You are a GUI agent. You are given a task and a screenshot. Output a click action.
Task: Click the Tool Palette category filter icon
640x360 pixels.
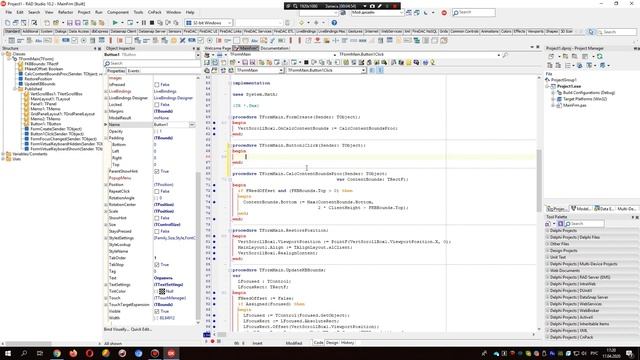561,224
